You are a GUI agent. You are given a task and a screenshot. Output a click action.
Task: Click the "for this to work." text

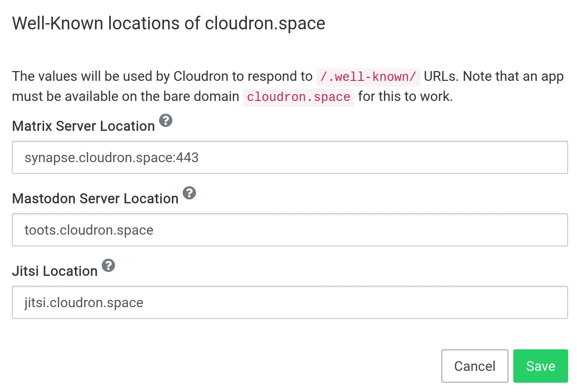405,96
